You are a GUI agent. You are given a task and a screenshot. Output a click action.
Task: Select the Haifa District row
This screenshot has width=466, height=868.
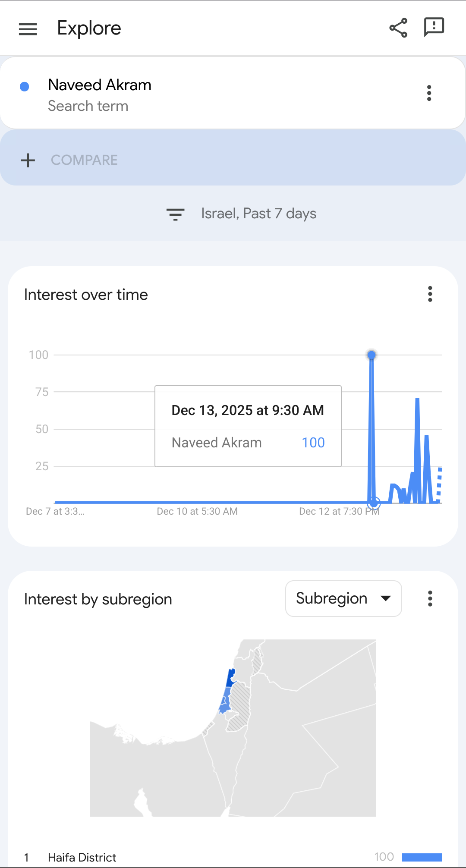(82, 857)
